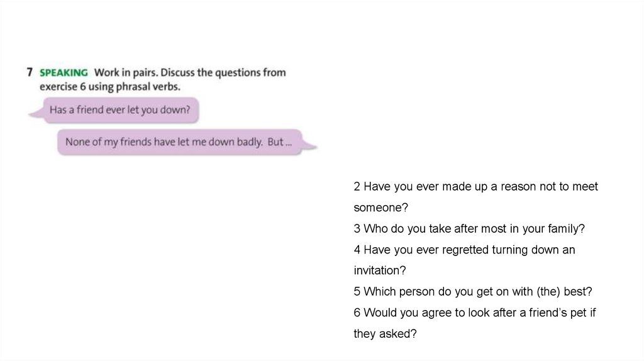Image resolution: width=644 pixels, height=361 pixels.
Task: Click question 6 about a friend's pet
Action: pos(474,313)
